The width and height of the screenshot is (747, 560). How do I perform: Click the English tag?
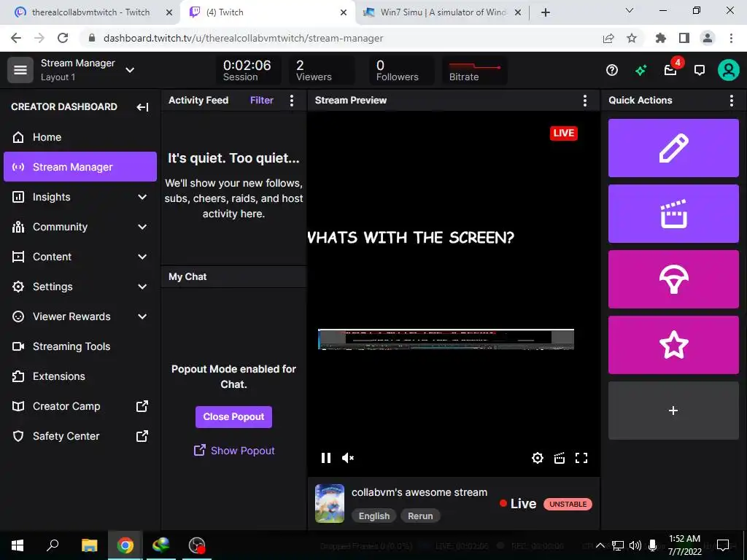pos(374,516)
